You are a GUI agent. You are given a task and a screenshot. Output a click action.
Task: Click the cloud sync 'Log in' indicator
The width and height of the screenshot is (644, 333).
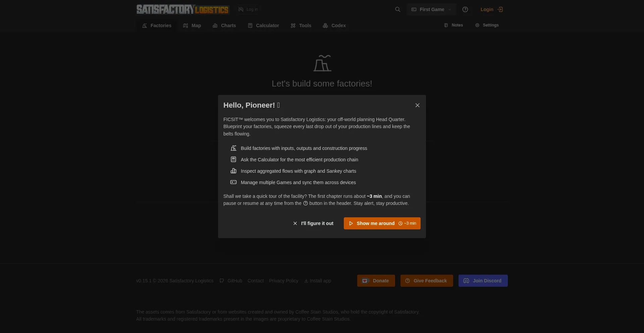point(248,9)
